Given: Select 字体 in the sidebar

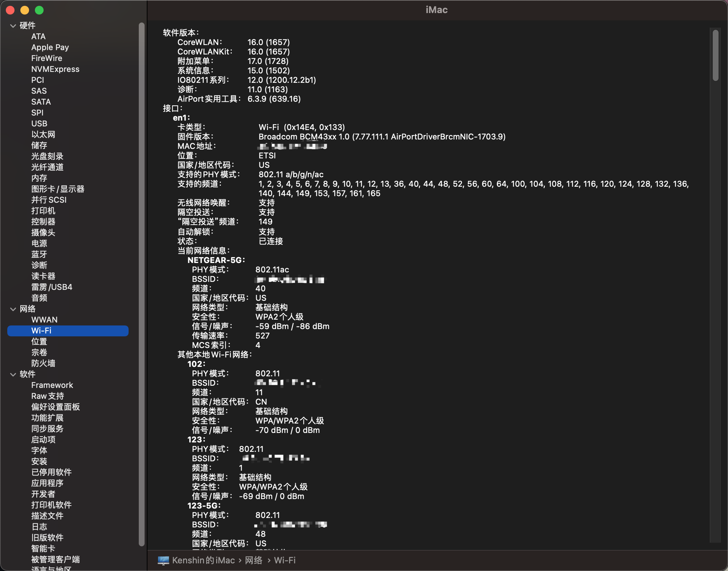Looking at the screenshot, I should pyautogui.click(x=39, y=450).
